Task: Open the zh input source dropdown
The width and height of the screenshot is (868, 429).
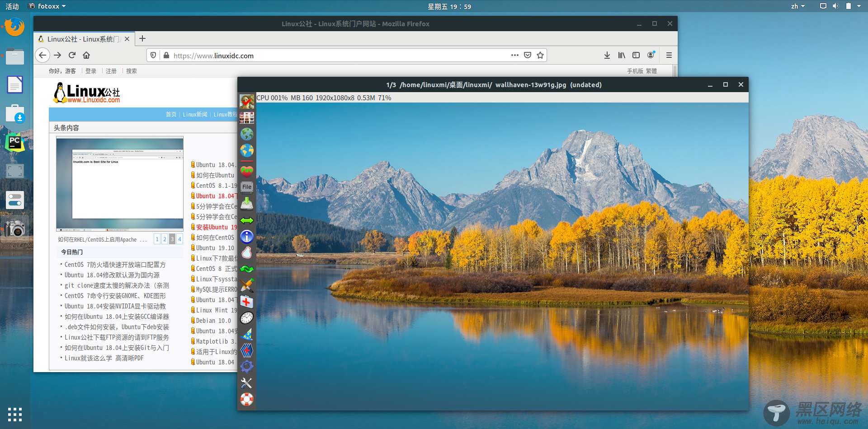Action: 798,6
